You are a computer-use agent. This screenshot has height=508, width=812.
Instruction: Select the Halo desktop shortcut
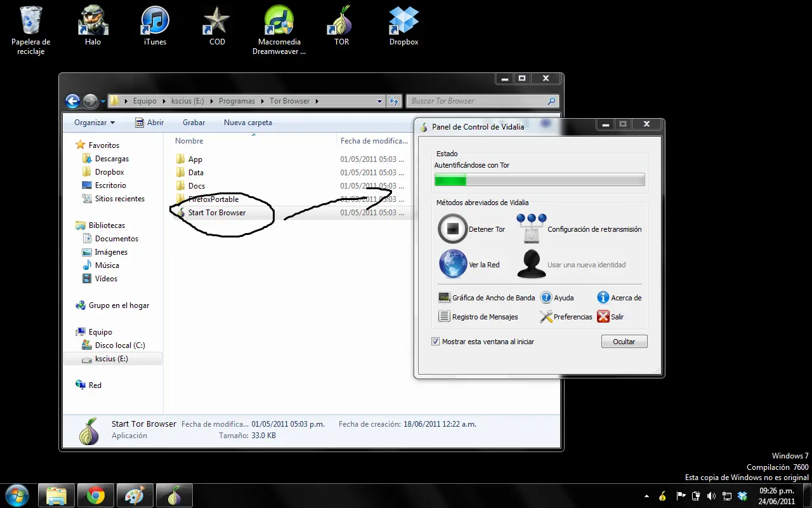[93, 26]
